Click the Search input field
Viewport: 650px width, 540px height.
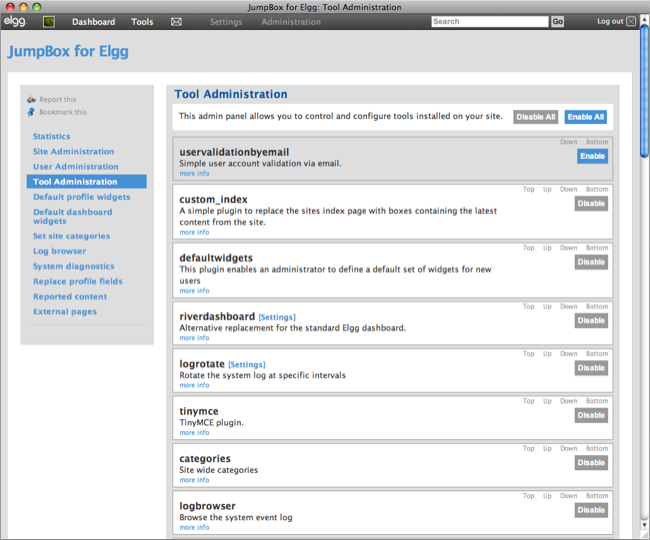[x=490, y=22]
